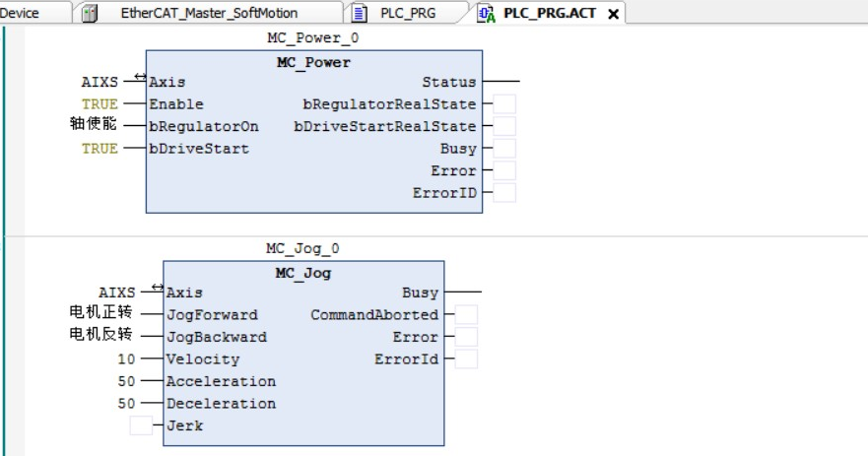
Task: Click the TRUE value at Enable input
Action: point(100,104)
